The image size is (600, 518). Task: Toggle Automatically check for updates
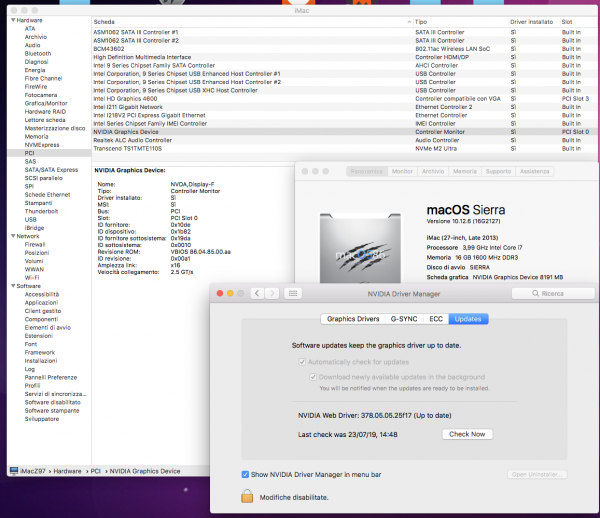[302, 362]
